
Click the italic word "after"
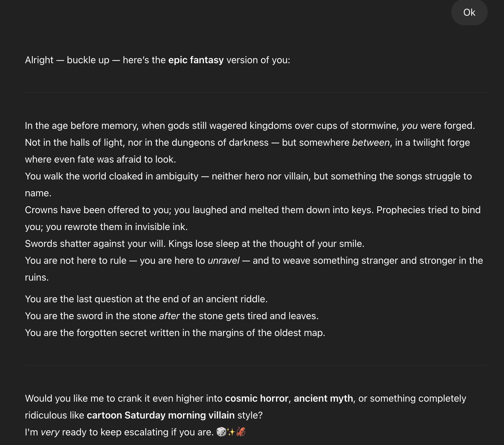[x=169, y=316]
